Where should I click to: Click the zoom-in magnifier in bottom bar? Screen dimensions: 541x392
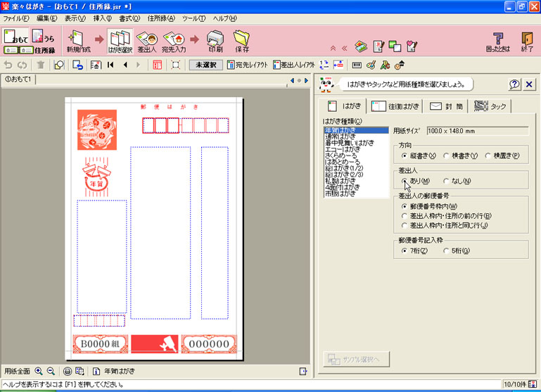click(x=39, y=371)
